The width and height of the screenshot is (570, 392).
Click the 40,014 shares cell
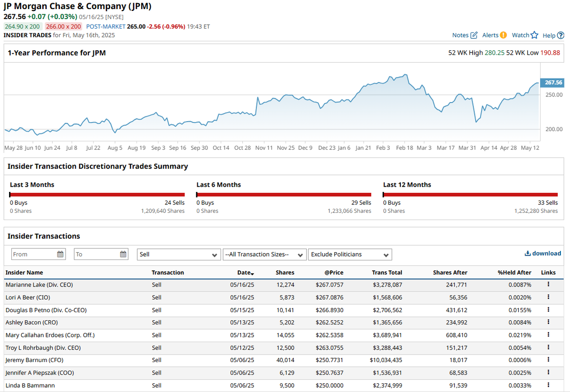click(285, 360)
